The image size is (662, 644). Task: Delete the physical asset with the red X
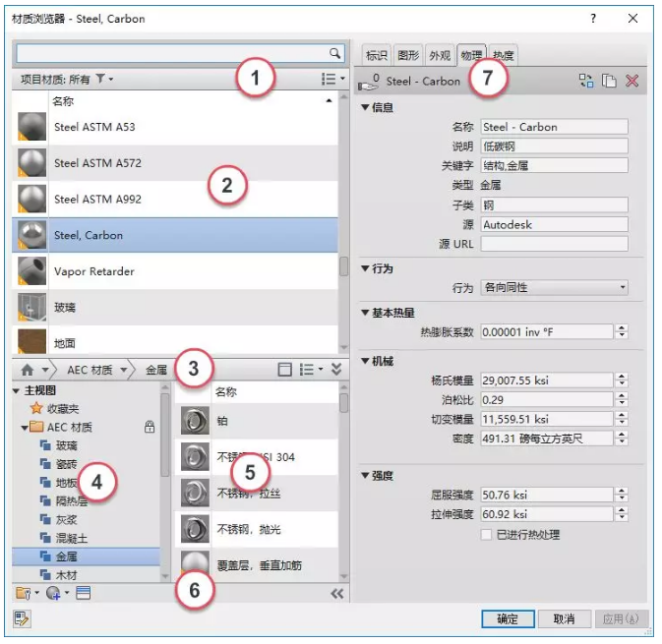pyautogui.click(x=632, y=81)
